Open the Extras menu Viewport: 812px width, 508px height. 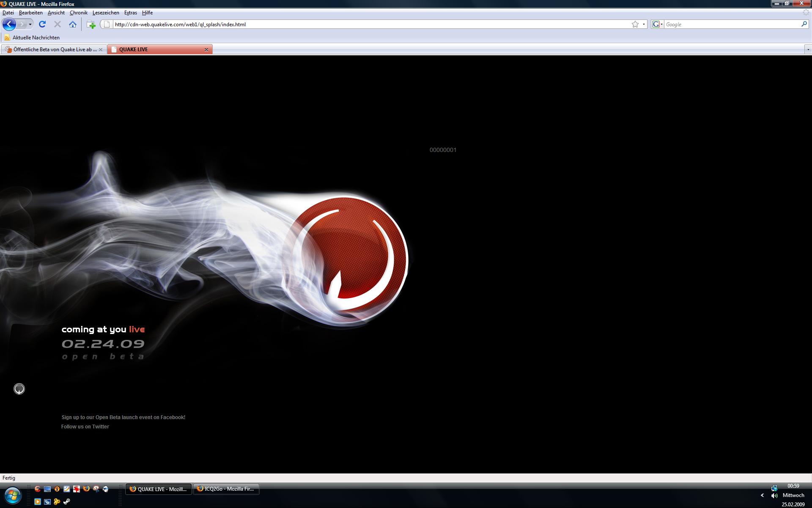point(130,13)
